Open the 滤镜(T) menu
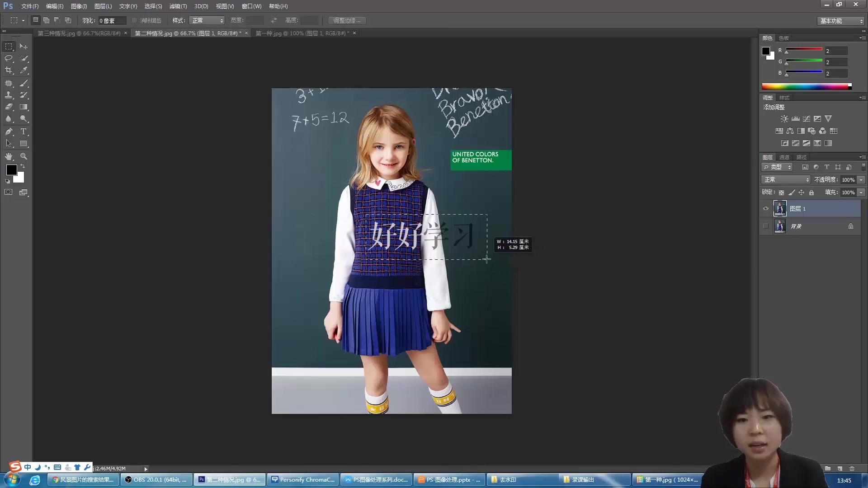The height and width of the screenshot is (488, 868). tap(178, 6)
